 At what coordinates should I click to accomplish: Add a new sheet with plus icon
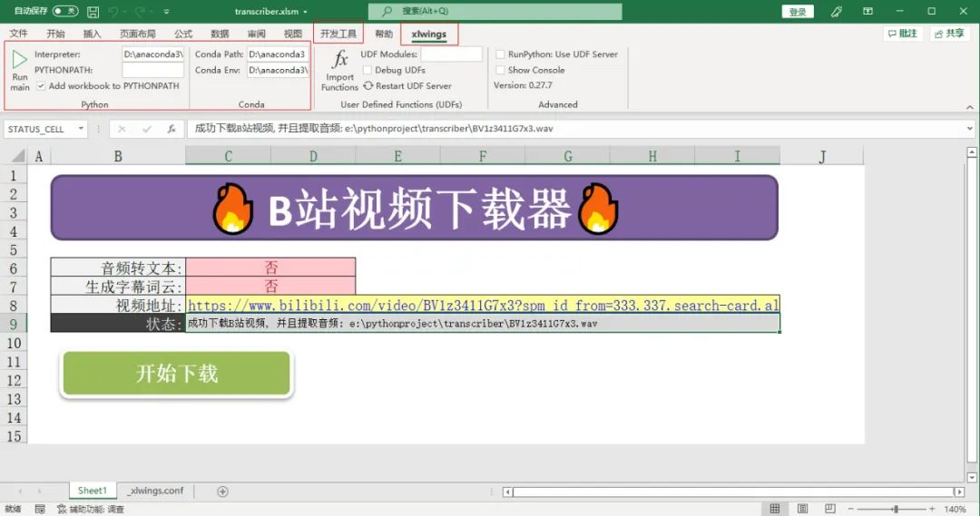pos(222,491)
